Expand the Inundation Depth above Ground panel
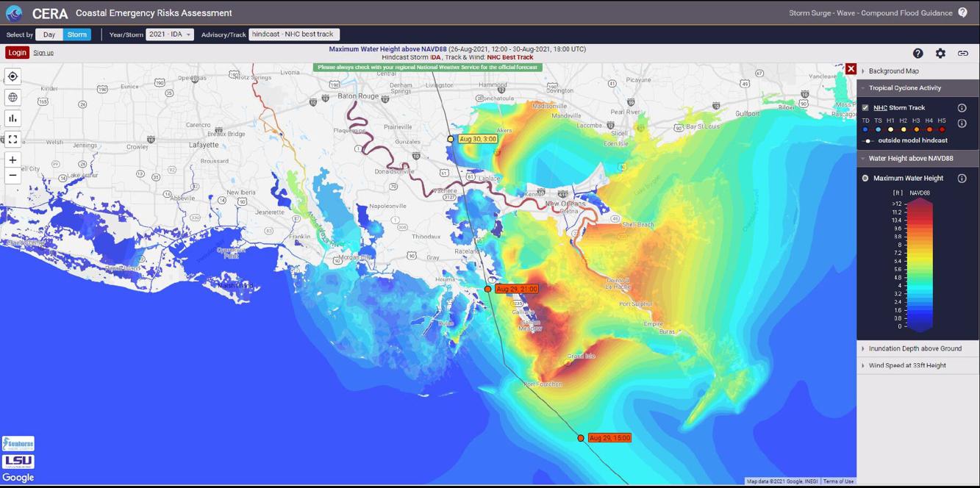 (x=915, y=348)
